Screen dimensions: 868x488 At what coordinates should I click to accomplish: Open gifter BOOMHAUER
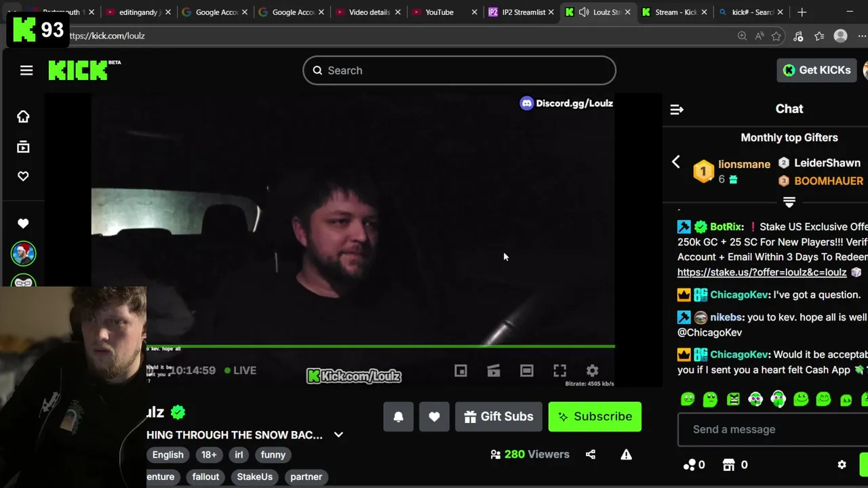(829, 181)
